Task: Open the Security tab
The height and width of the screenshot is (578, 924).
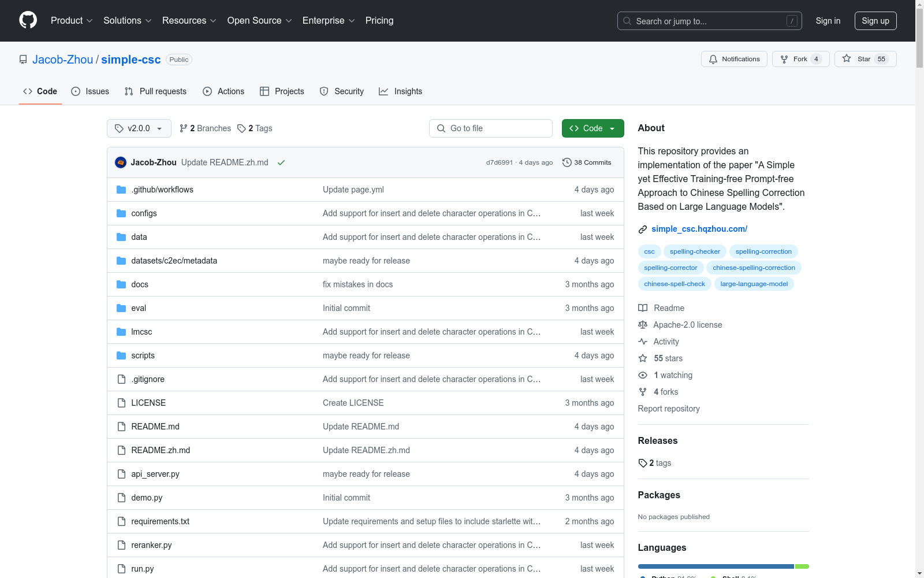Action: (342, 91)
